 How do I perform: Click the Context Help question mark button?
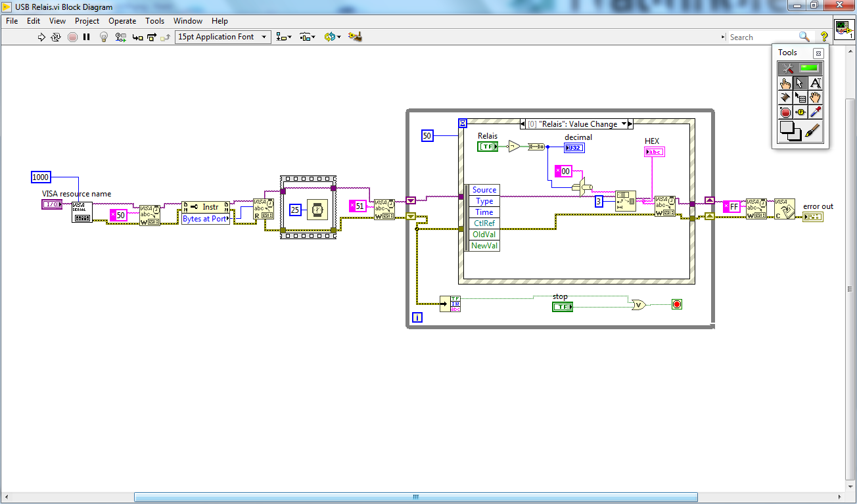tap(823, 37)
